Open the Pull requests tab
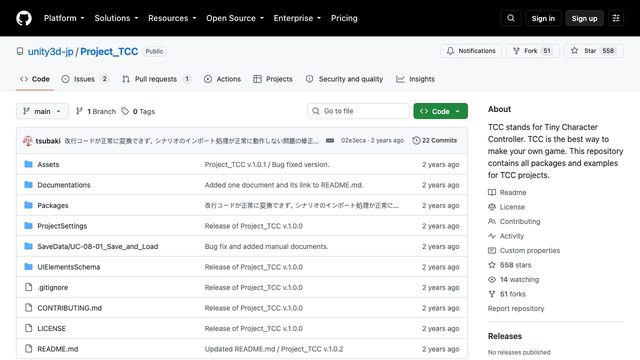The image size is (640, 360). [x=156, y=79]
